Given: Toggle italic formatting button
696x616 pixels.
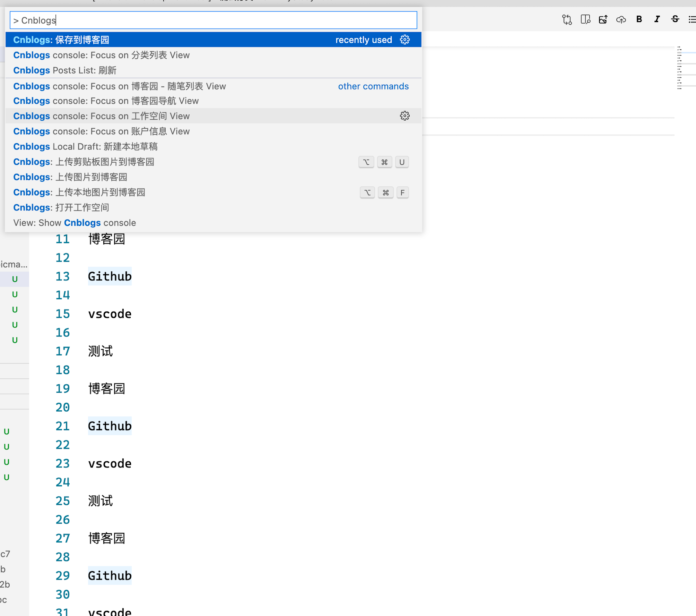Looking at the screenshot, I should tap(657, 19).
